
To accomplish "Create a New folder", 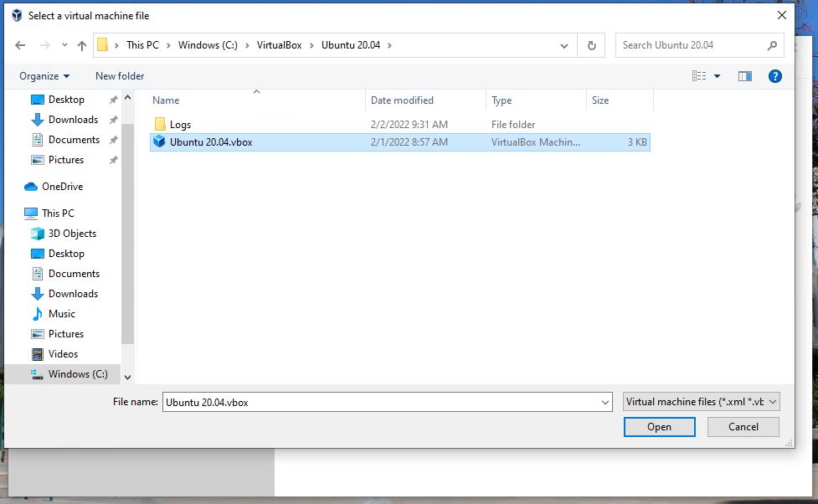I will 120,76.
